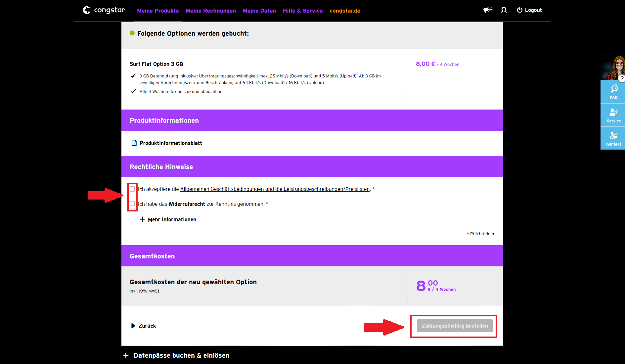
Task: Tick the Widerrufsrecht acknowledgement checkbox
Action: click(x=132, y=204)
